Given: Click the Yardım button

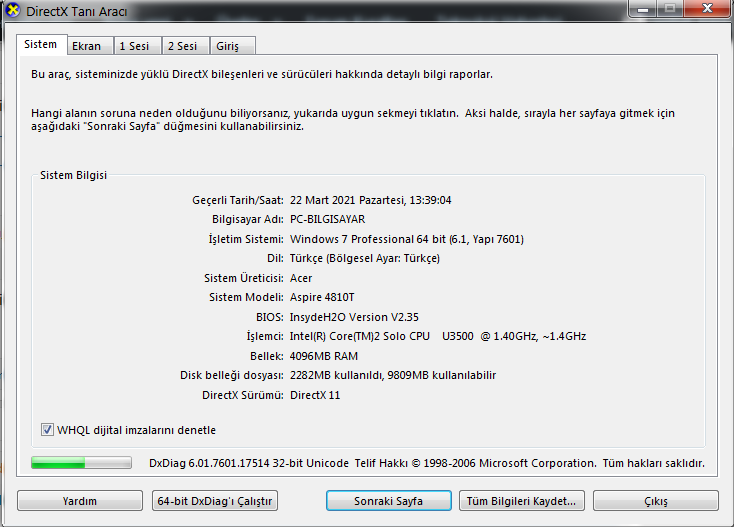Looking at the screenshot, I should click(80, 501).
